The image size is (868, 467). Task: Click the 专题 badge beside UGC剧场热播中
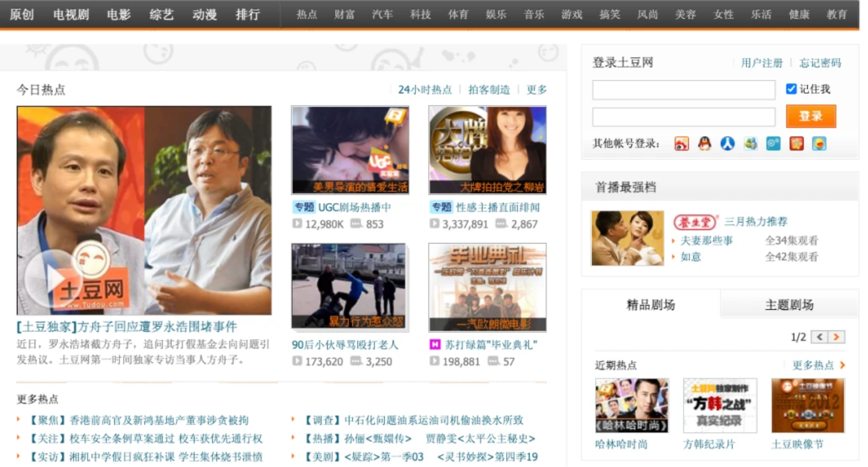tap(304, 207)
